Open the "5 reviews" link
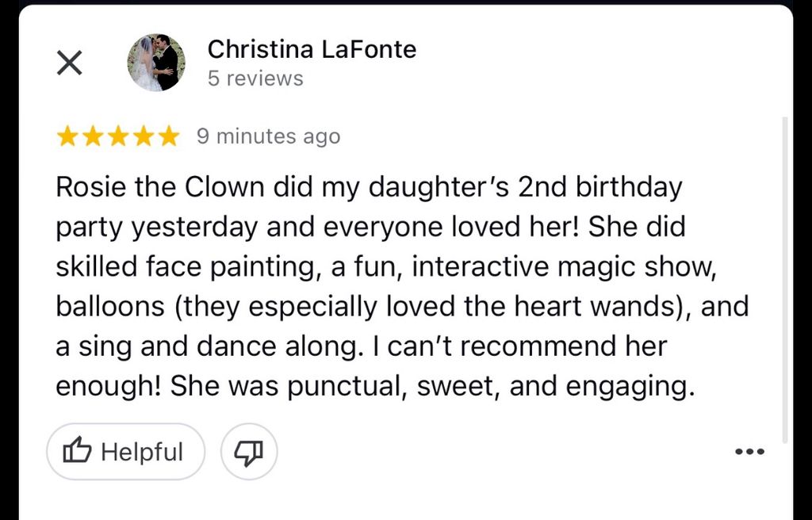 [x=255, y=78]
